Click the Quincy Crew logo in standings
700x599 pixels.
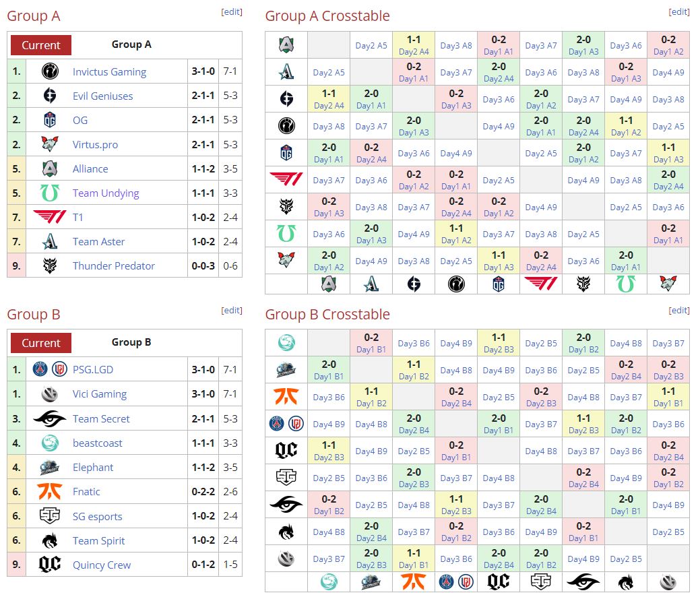[50, 565]
